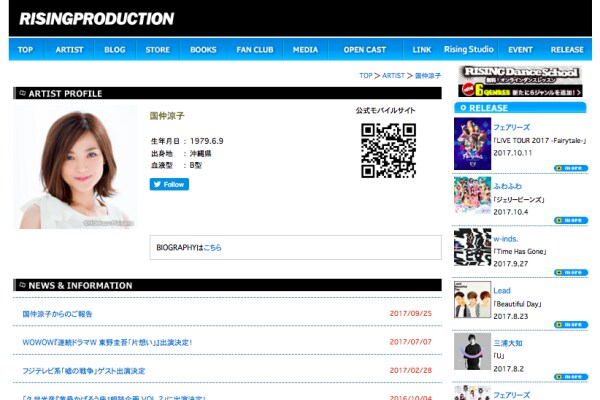Open the OPEN CAST navigation item

(365, 50)
